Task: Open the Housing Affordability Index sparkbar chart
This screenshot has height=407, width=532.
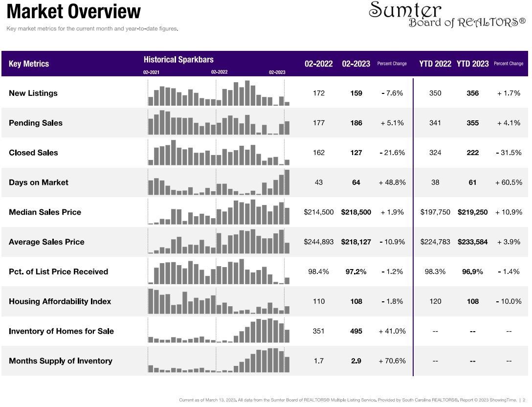Action: (219, 302)
